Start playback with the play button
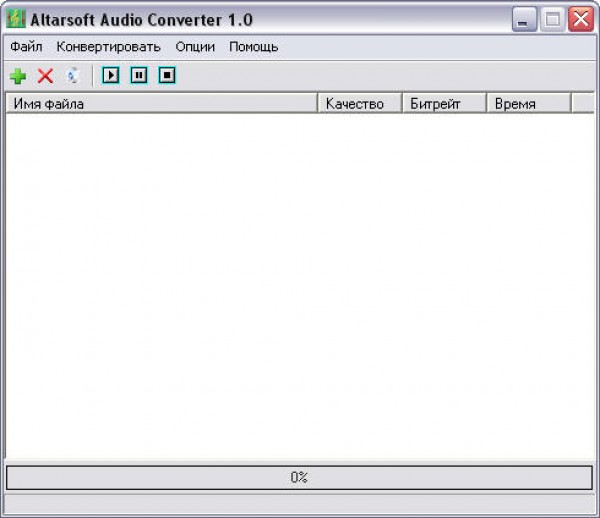This screenshot has height=518, width=600. 111,75
